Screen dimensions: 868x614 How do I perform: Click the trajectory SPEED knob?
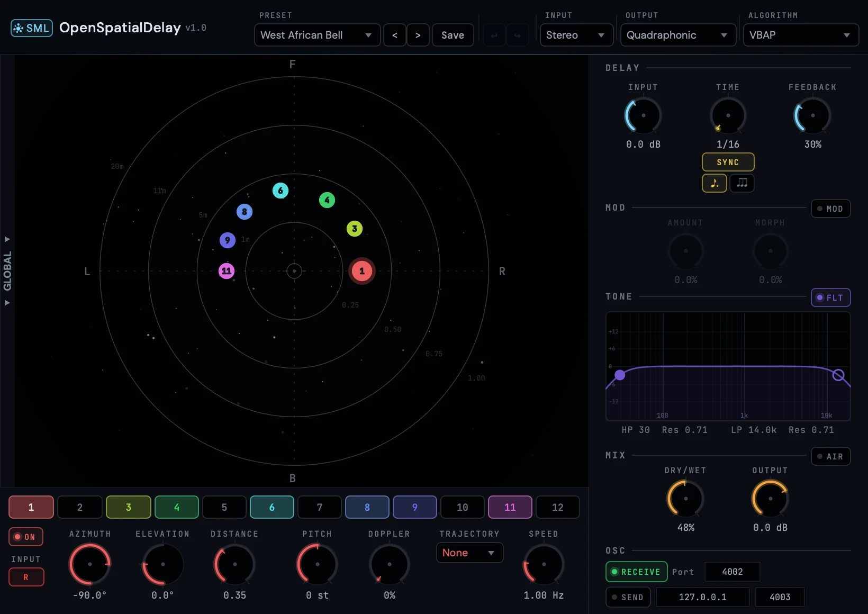(x=544, y=564)
